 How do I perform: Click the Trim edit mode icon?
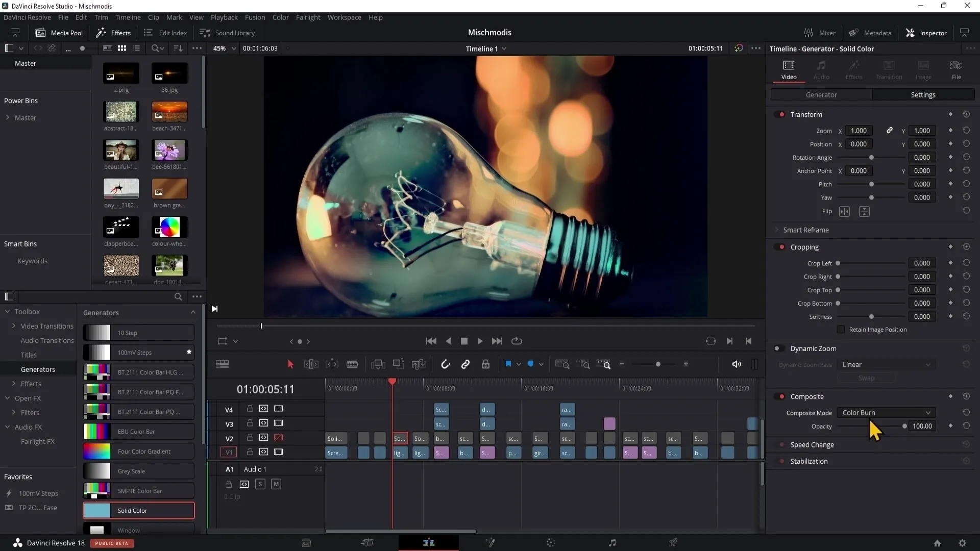[x=312, y=365]
